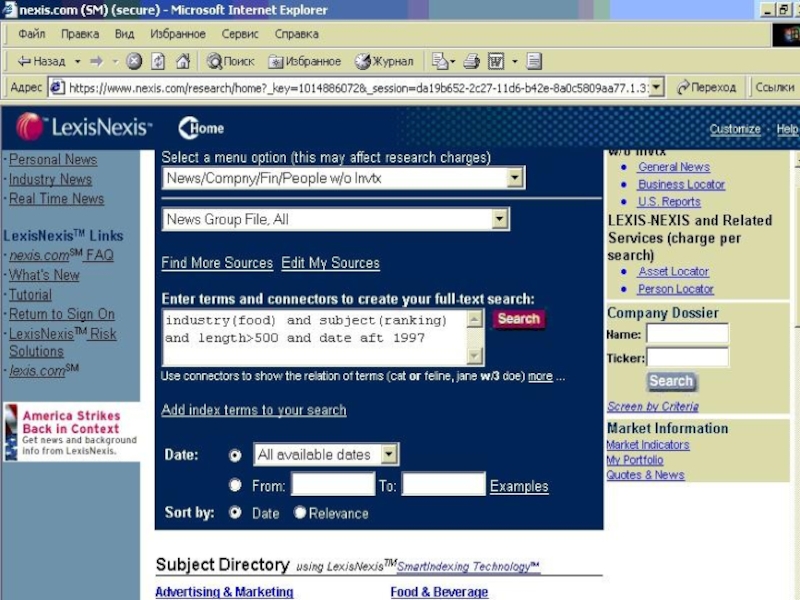Click the To date input field
800x600 pixels.
443,484
